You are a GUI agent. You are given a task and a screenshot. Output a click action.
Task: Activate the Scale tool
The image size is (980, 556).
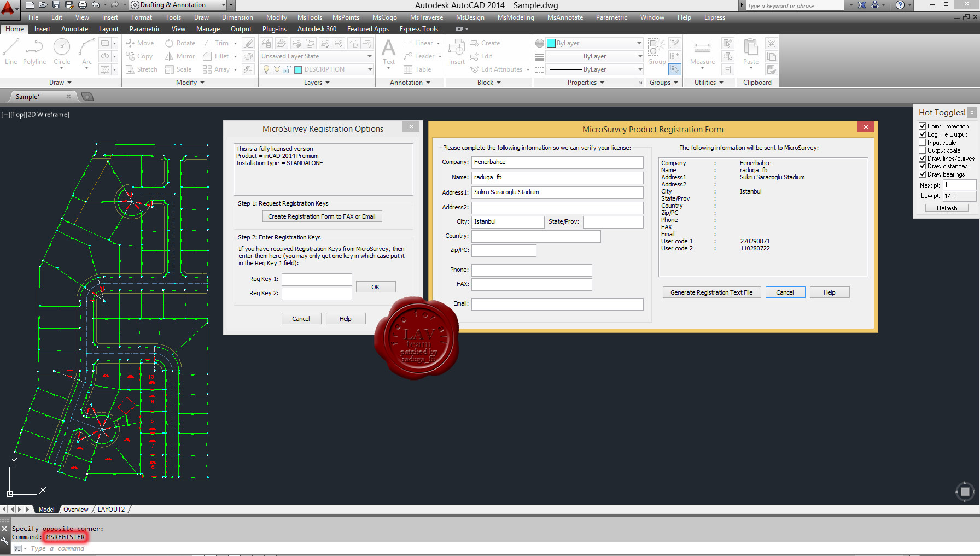pos(178,69)
